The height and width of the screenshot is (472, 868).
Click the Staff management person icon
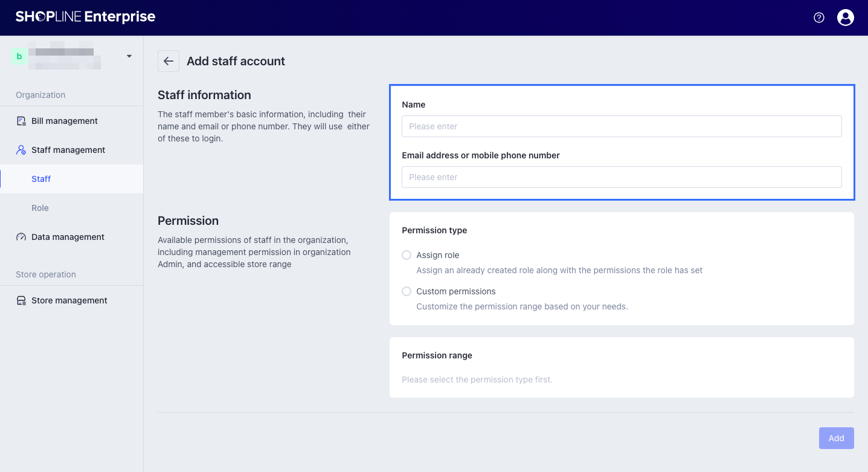pos(21,150)
